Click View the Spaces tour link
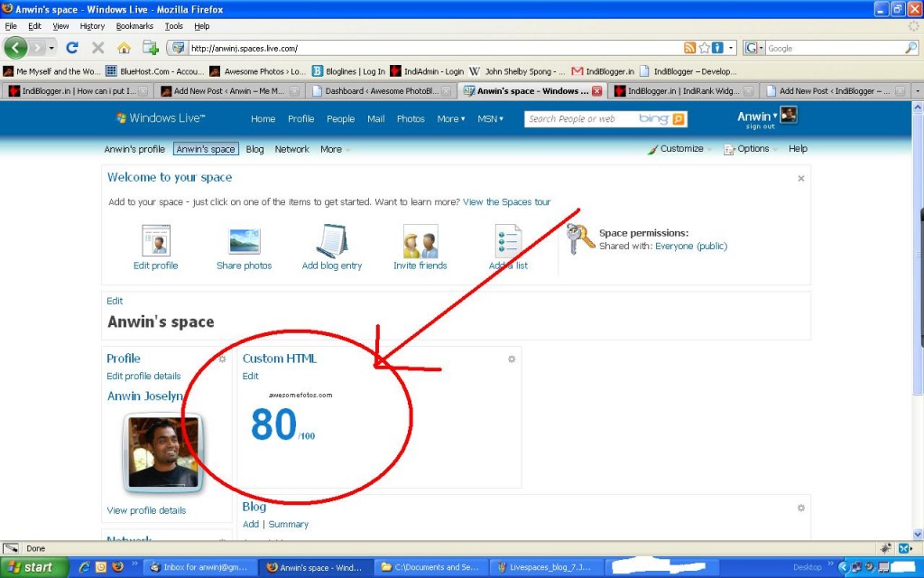The height and width of the screenshot is (578, 924). (x=507, y=201)
